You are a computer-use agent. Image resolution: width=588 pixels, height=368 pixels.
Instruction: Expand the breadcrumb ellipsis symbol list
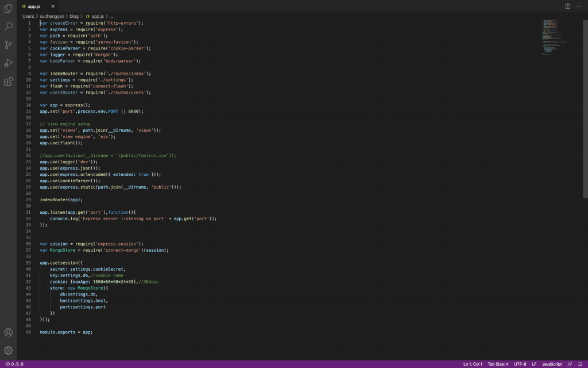pyautogui.click(x=111, y=17)
